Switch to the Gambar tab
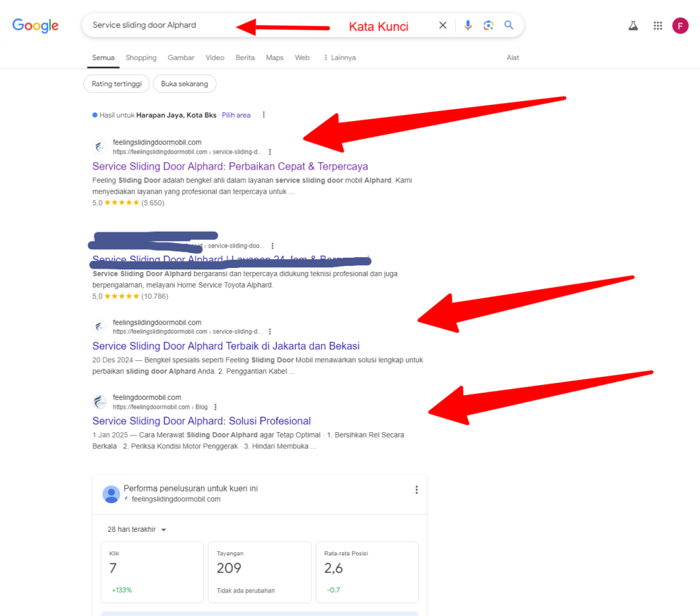 point(180,57)
